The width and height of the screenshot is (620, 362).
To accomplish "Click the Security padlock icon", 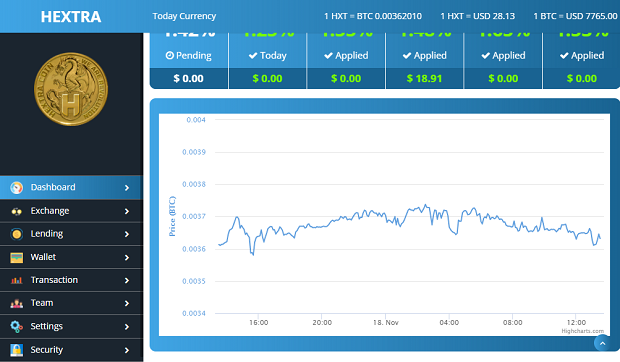I will pos(17,350).
